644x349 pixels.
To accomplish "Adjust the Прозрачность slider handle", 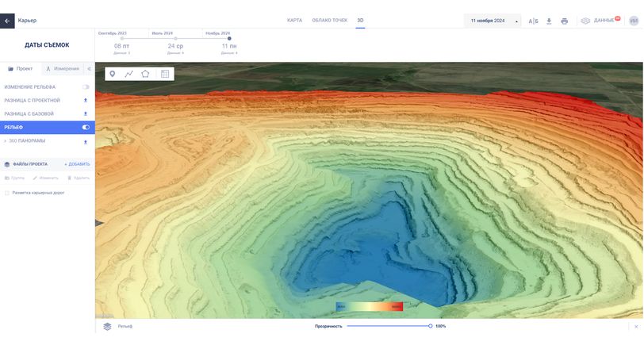I will [x=430, y=326].
